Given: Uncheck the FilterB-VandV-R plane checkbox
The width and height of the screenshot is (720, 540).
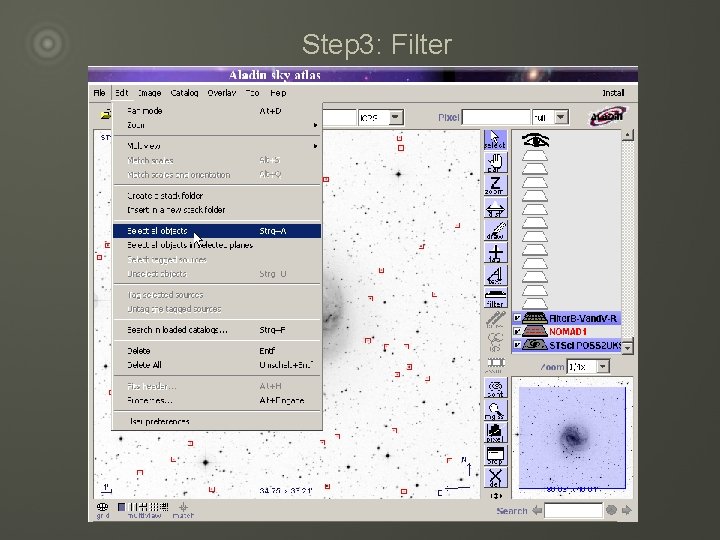Looking at the screenshot, I should tap(517, 318).
